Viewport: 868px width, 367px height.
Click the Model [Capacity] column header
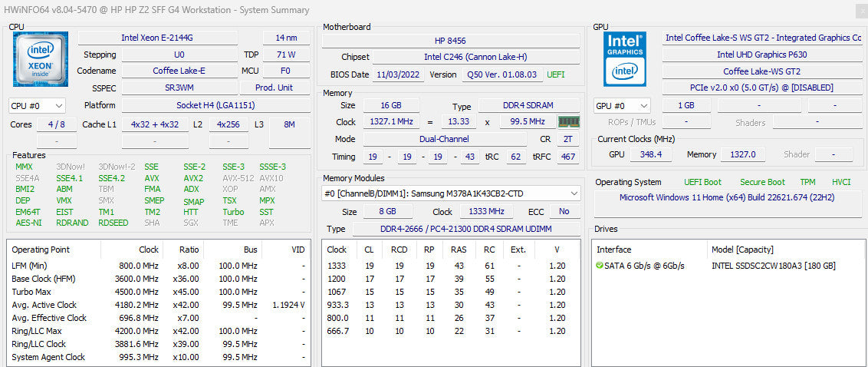(786, 250)
